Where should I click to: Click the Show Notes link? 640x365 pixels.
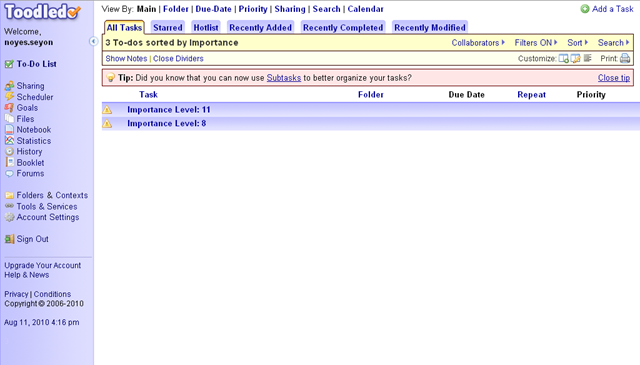[x=126, y=58]
